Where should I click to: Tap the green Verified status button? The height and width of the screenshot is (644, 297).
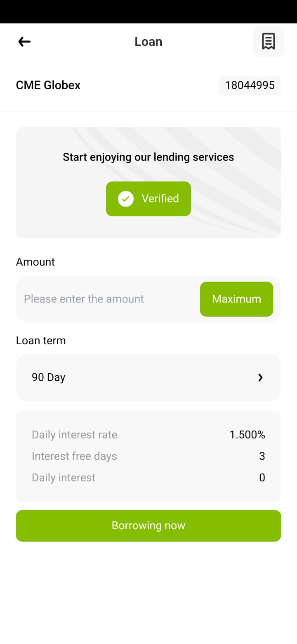pos(148,199)
